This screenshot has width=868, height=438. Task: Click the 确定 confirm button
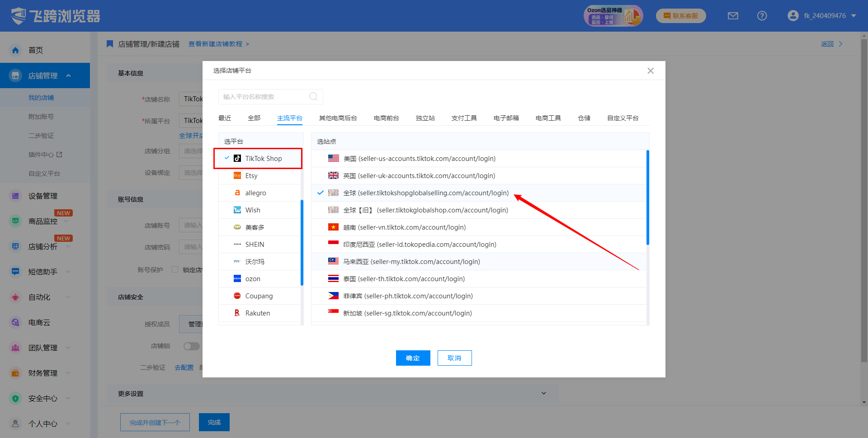point(413,358)
